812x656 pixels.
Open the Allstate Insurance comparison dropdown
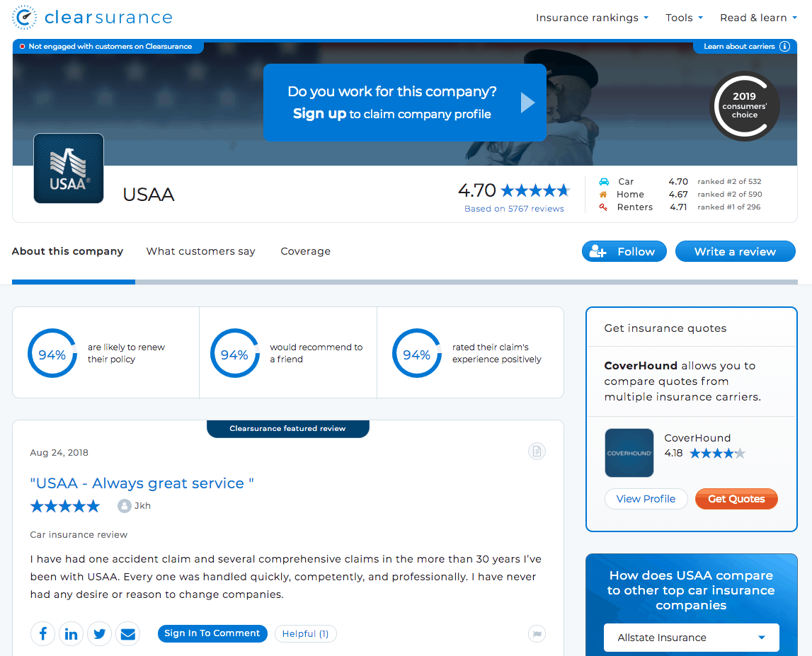click(690, 638)
